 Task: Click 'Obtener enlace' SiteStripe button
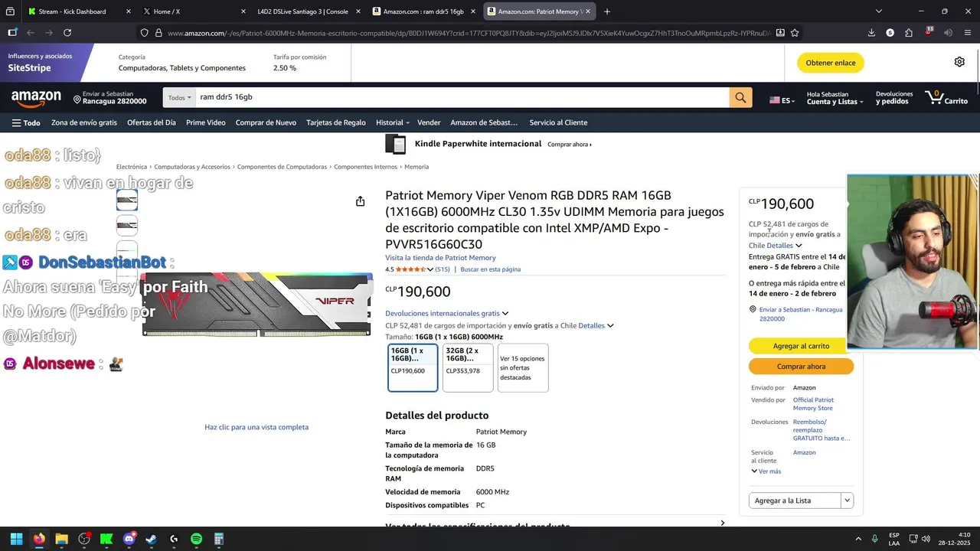(x=831, y=63)
